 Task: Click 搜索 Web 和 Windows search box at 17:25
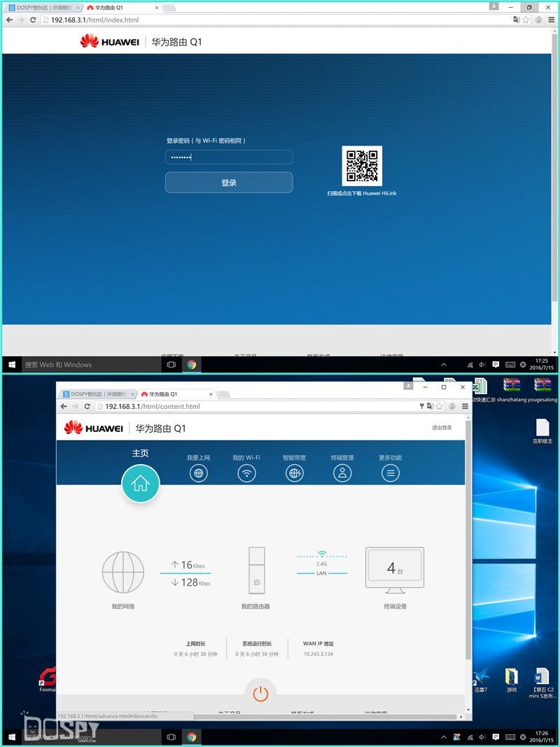(90, 365)
